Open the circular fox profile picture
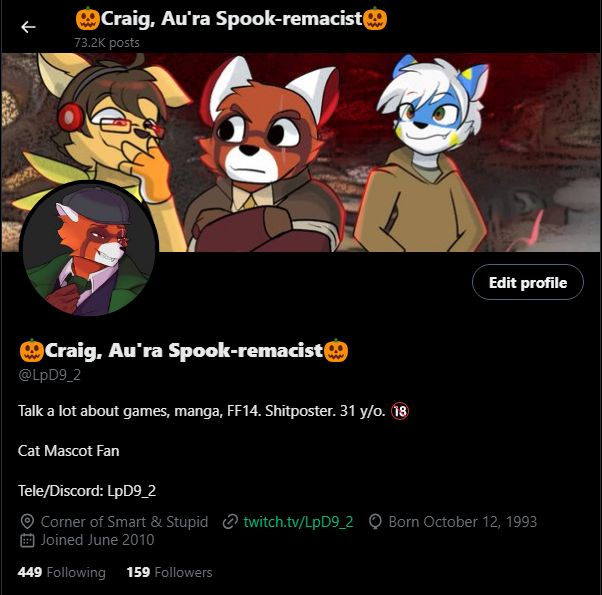 pos(89,248)
